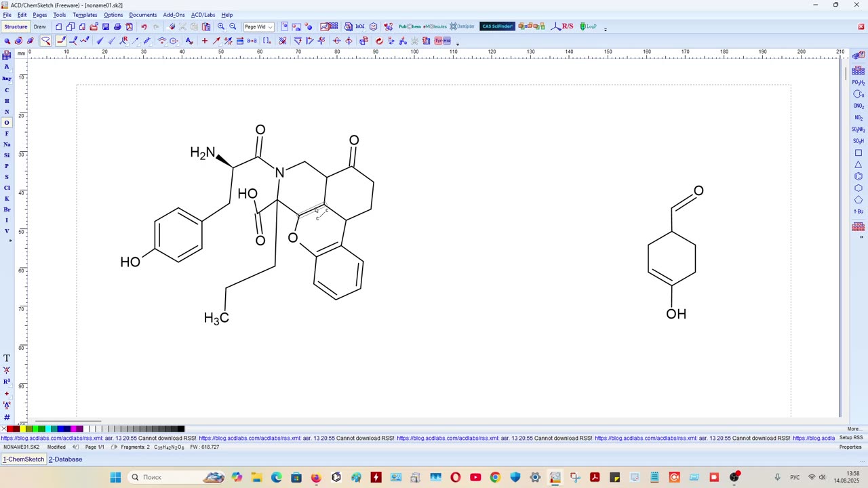Screen dimensions: 868x488
Task: Expand more atoms arrow below V
Action: [9, 241]
